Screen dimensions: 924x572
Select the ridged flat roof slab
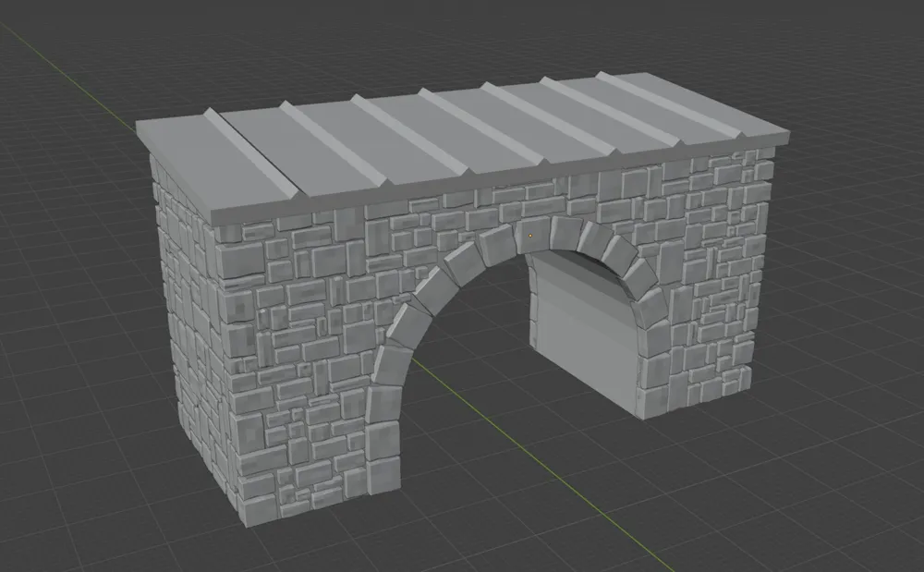pyautogui.click(x=463, y=147)
